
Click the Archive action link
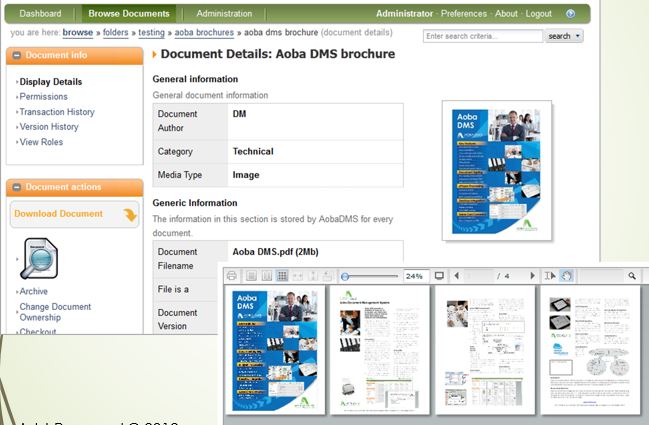pyautogui.click(x=33, y=291)
